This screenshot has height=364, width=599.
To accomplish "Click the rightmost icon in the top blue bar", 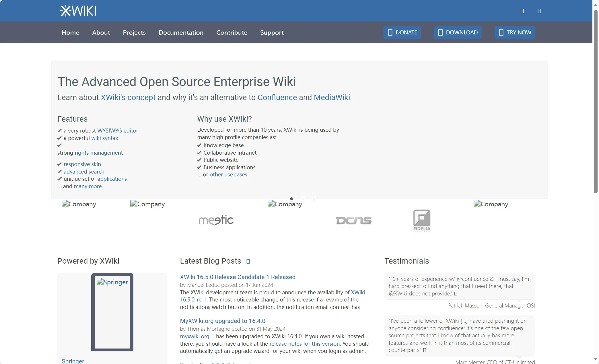I will [539, 11].
